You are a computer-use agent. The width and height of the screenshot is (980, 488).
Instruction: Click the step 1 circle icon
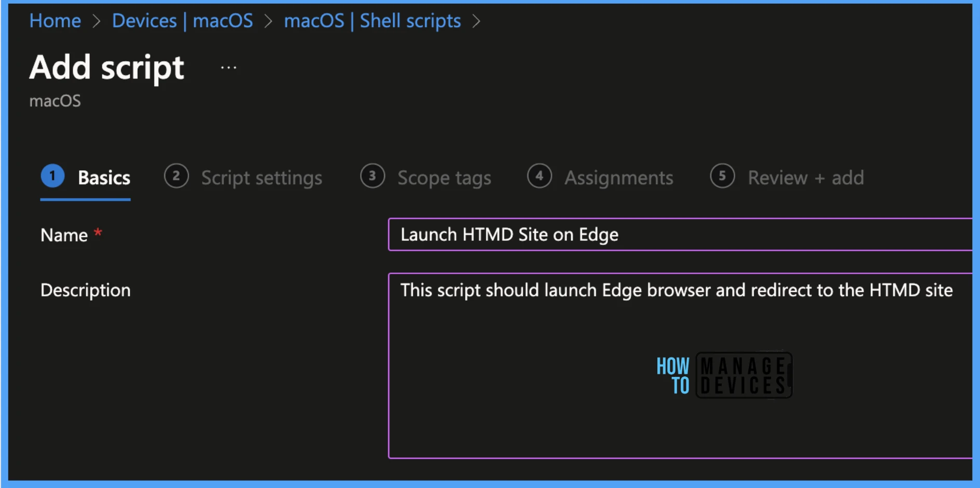(52, 176)
